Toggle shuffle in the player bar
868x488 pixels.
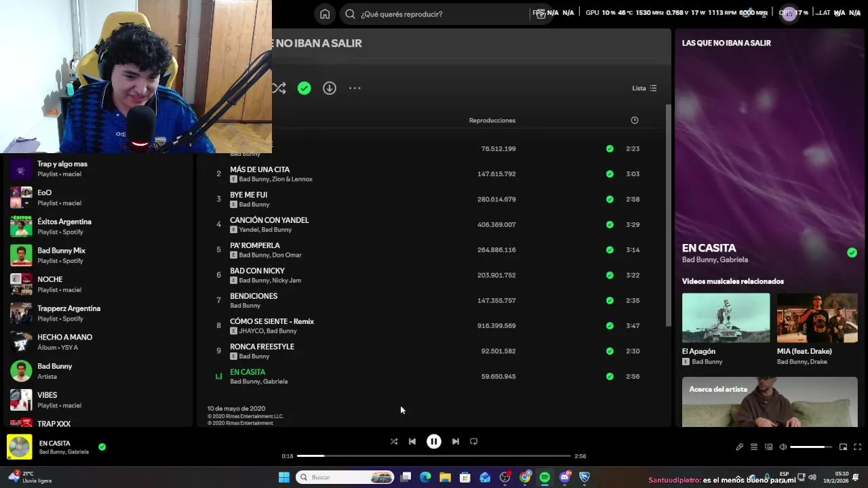click(394, 441)
